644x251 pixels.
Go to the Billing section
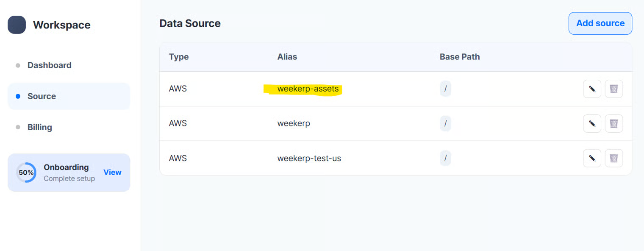point(40,127)
